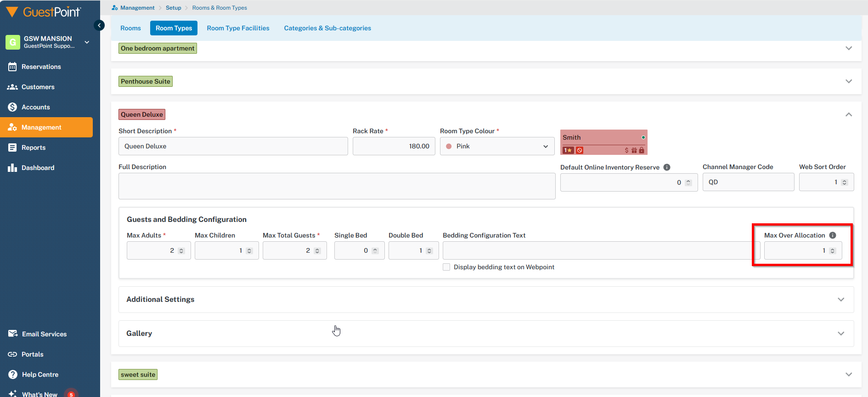Click the Help Centre question mark icon
868x397 pixels.
coord(13,374)
